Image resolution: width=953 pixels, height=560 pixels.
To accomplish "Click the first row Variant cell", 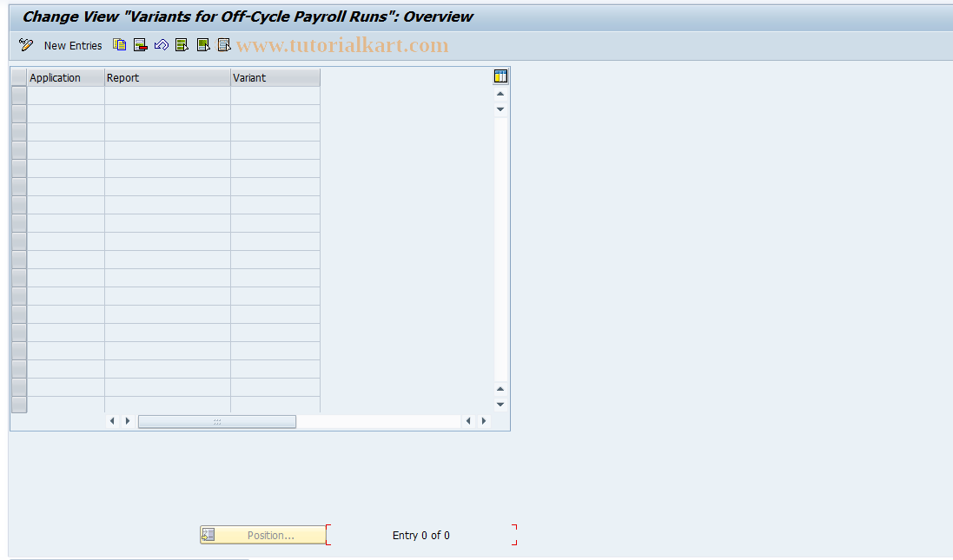I will [x=275, y=96].
